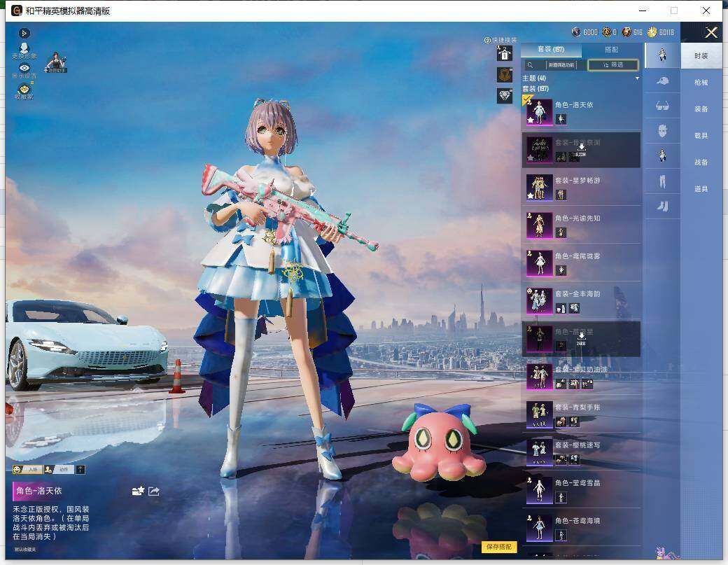Select the female character thumbnail near top-left
The image size is (728, 565).
[x=56, y=62]
